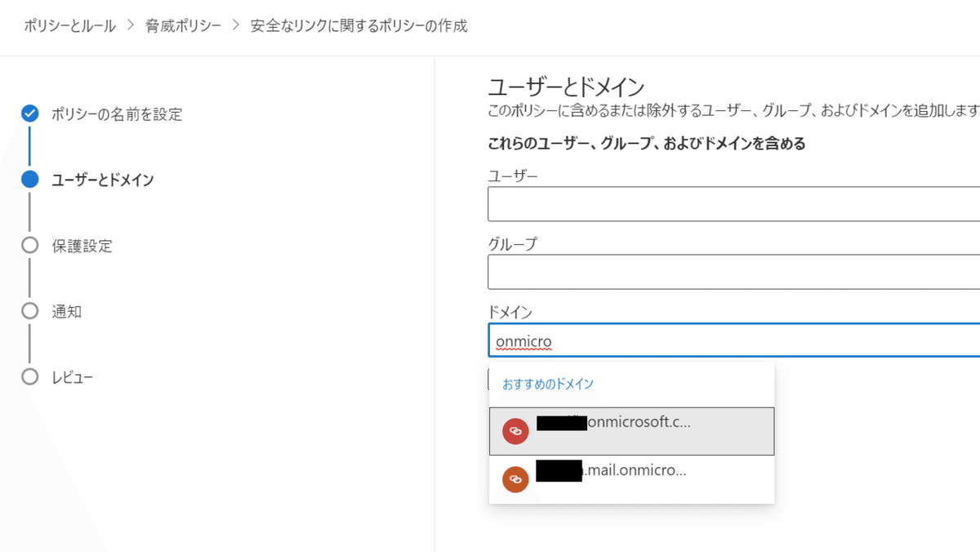Viewport: 980px width, 552px height.
Task: Go to the レビュー step
Action: (x=73, y=377)
